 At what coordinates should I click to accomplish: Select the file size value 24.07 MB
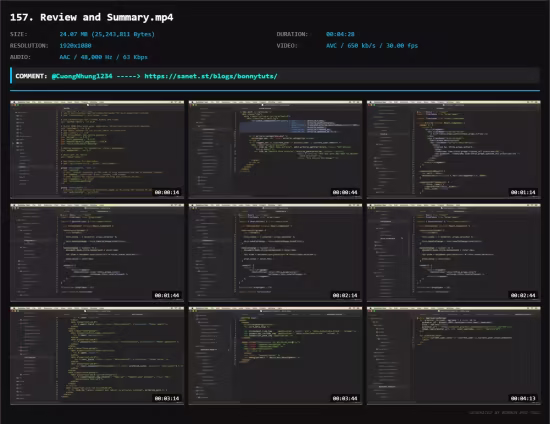coord(107,34)
